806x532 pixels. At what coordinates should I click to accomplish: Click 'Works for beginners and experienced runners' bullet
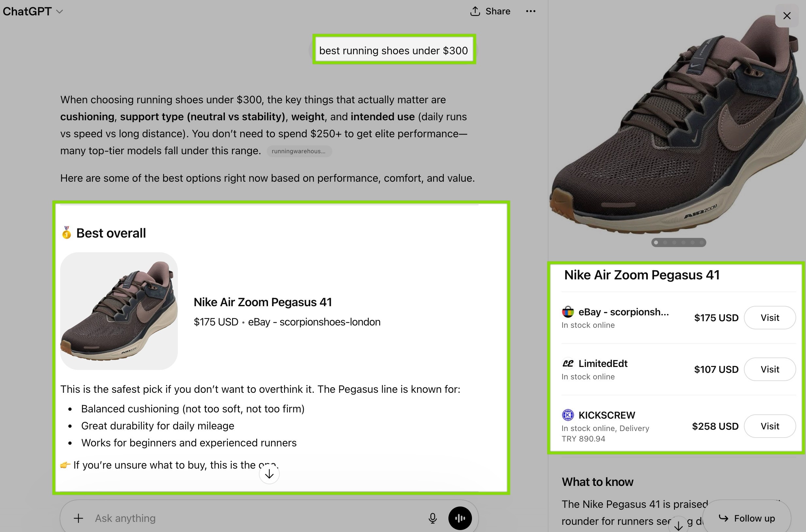click(x=189, y=443)
